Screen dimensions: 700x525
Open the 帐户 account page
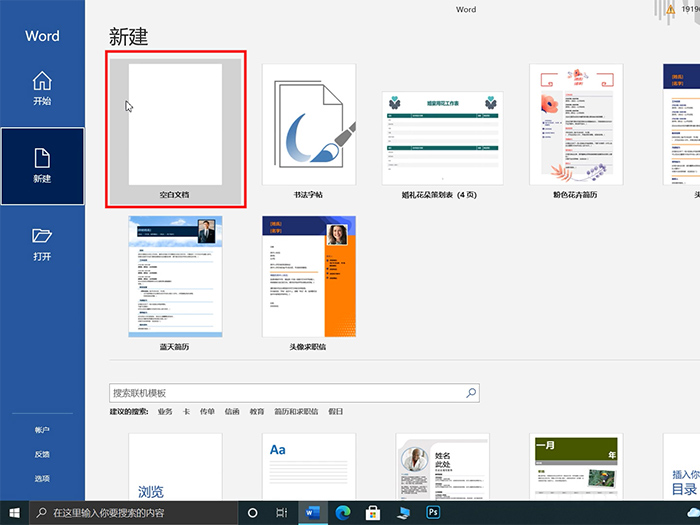[x=42, y=430]
